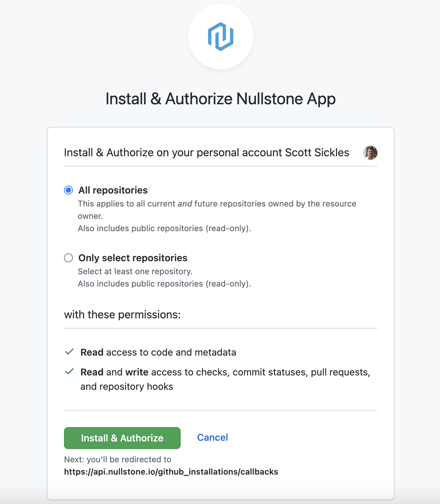The width and height of the screenshot is (440, 504).
Task: Click the Select at least one repository text
Action: tap(135, 271)
